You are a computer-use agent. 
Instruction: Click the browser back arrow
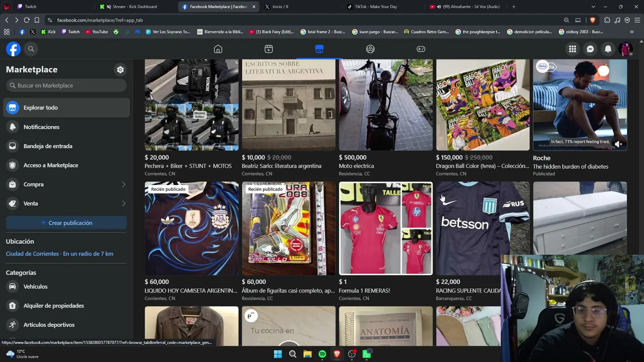7,20
